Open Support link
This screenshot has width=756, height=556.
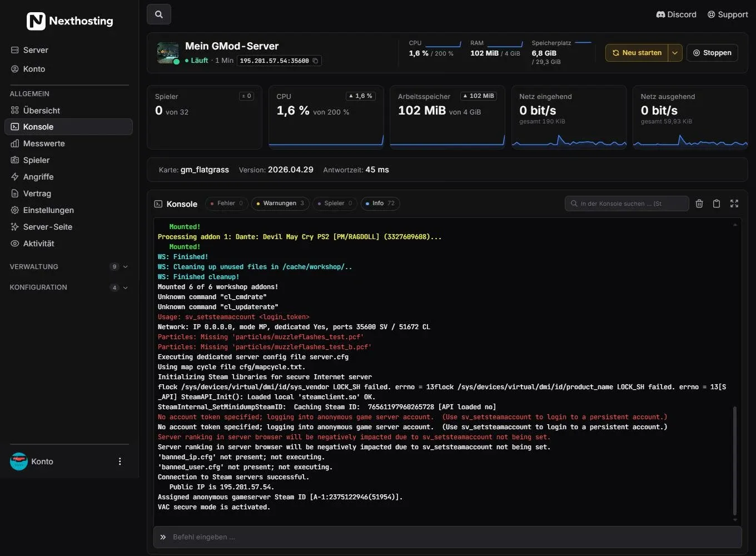[x=728, y=14]
